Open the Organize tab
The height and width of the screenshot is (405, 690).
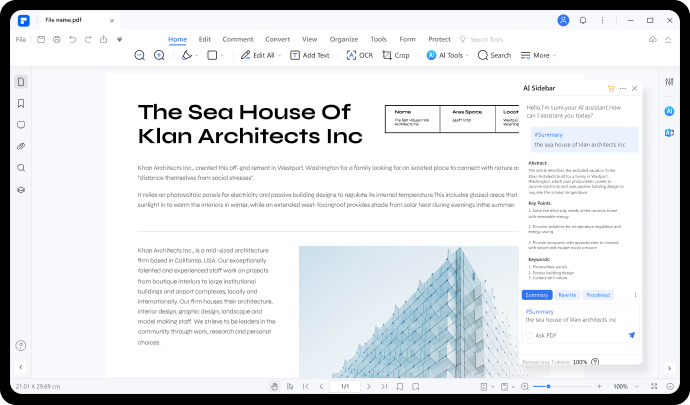coord(344,39)
